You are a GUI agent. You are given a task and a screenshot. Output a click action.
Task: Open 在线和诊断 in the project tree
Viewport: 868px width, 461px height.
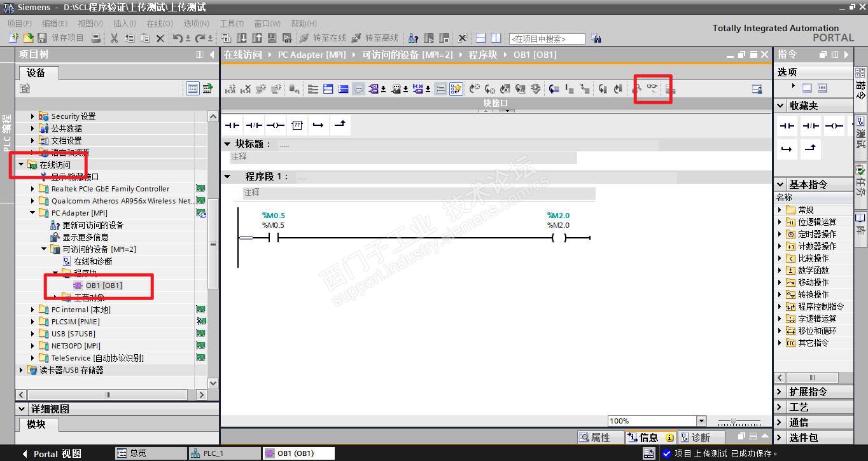[93, 261]
